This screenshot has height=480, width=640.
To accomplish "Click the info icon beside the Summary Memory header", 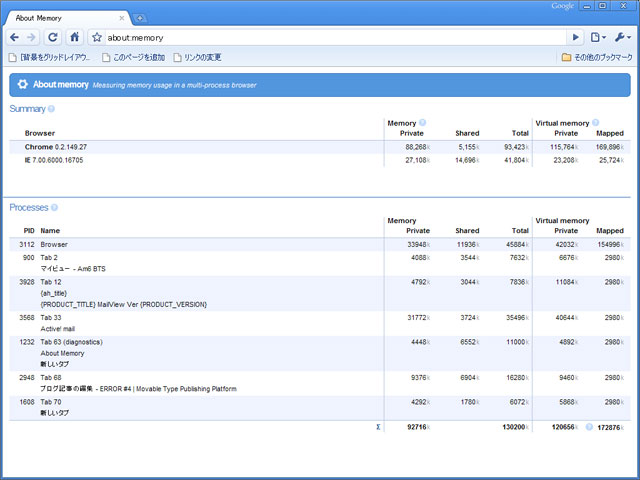I will point(423,122).
